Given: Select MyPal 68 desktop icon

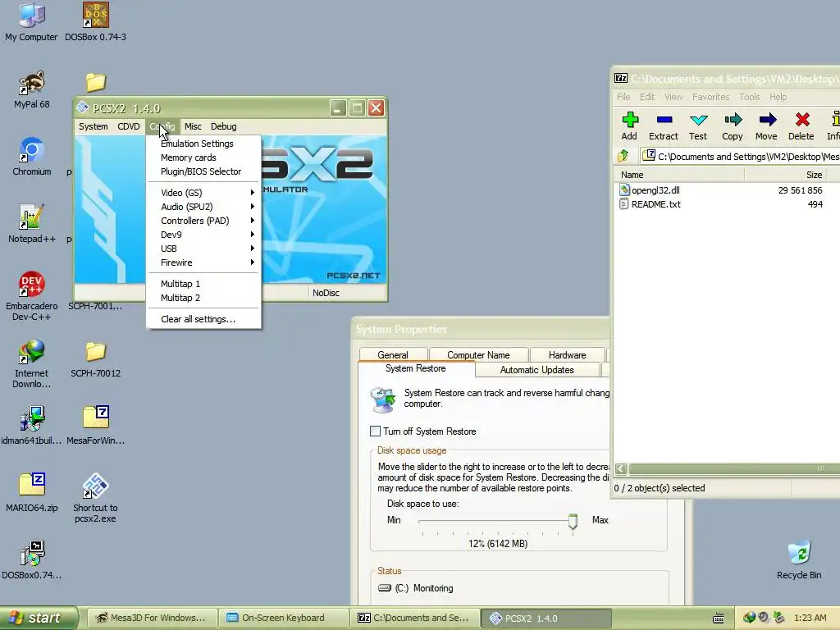Looking at the screenshot, I should coord(32,83).
